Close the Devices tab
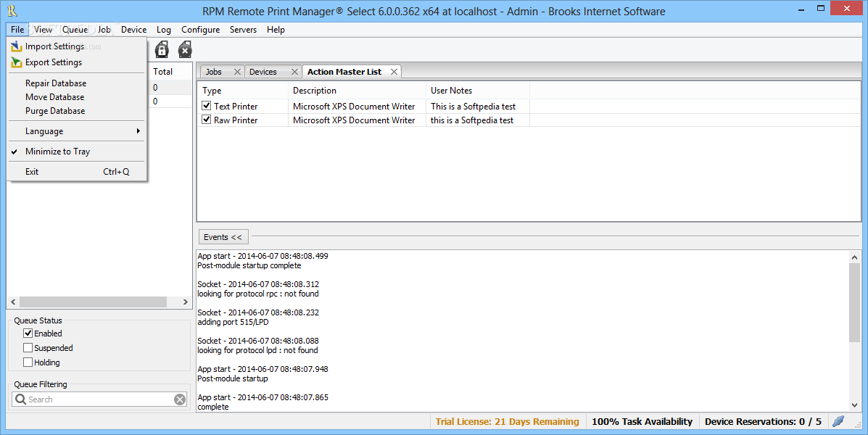868x435 pixels. pos(294,72)
